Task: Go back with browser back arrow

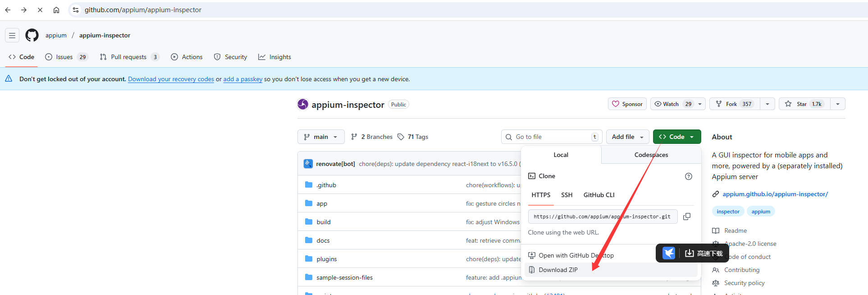Action: point(8,10)
